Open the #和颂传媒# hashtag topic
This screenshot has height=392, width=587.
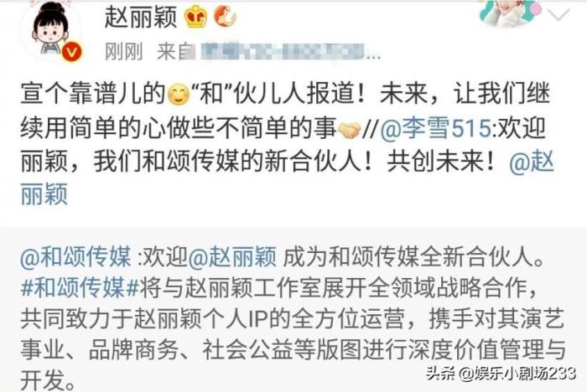tap(81, 288)
